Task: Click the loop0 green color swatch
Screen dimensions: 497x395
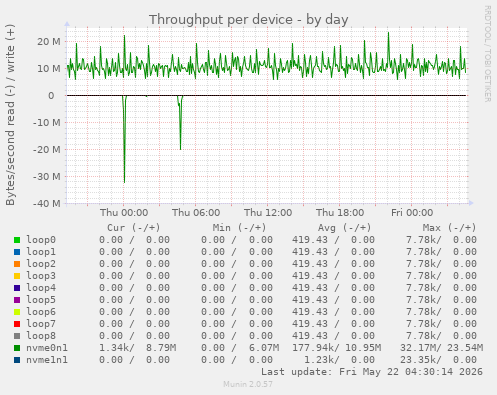Action: point(17,240)
